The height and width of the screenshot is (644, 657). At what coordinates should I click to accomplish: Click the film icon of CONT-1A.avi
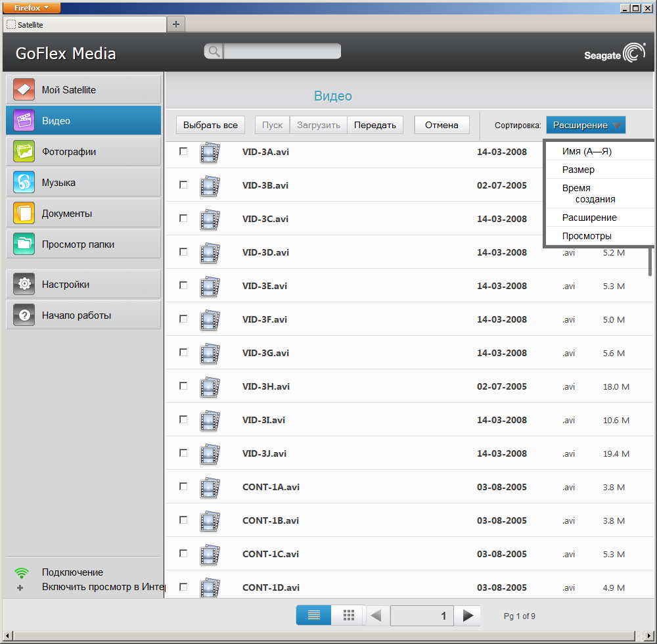tap(210, 488)
